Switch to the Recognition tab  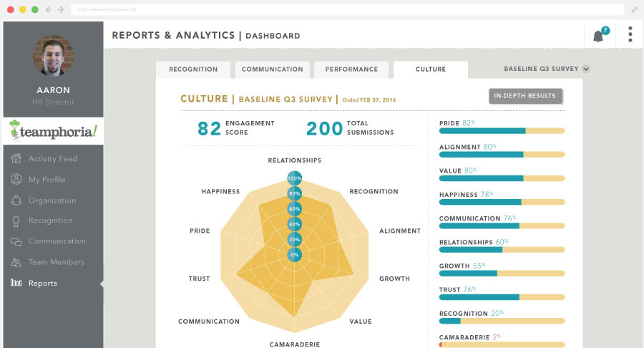click(x=193, y=69)
